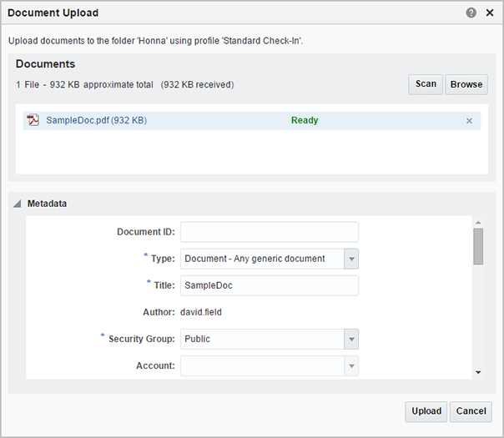Open the Account dropdown arrow
Screen dimensions: 504x438
351,365
